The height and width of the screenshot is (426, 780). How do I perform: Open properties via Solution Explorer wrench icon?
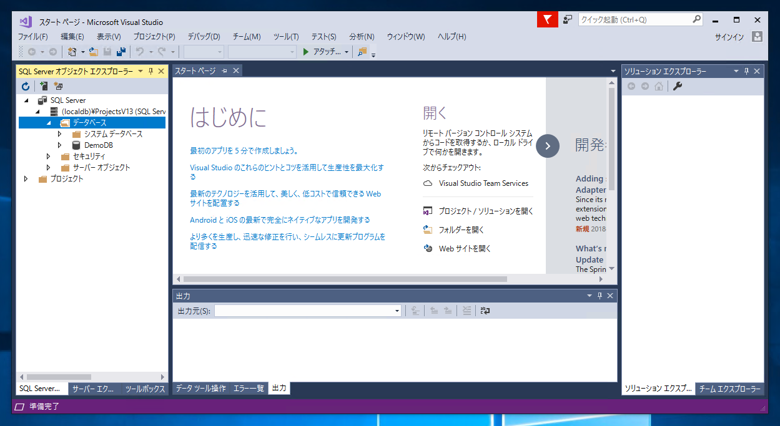(678, 86)
